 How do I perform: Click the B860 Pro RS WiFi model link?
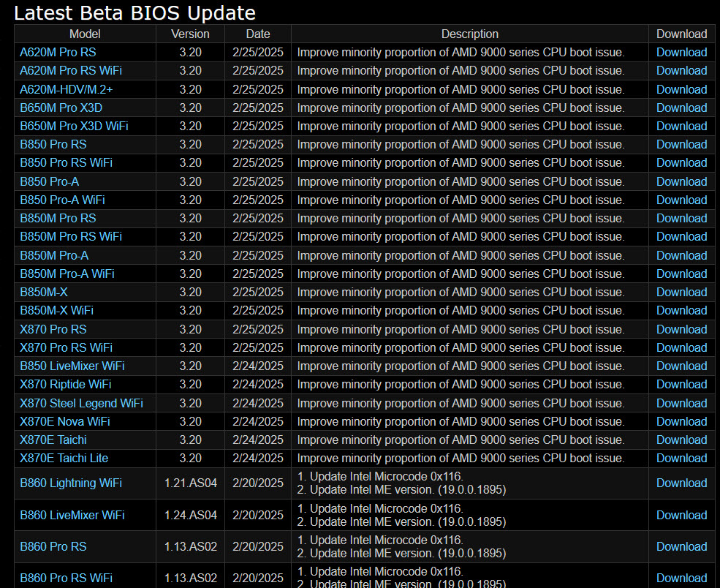tap(66, 578)
